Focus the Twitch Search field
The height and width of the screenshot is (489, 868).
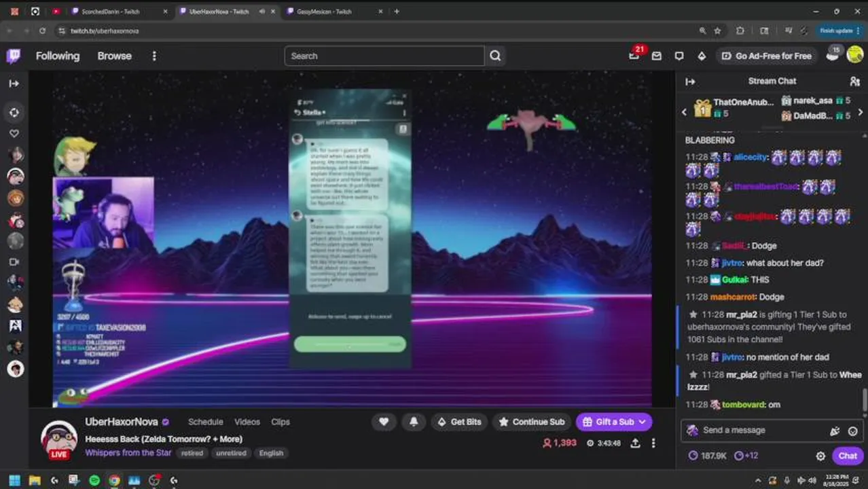(x=384, y=56)
